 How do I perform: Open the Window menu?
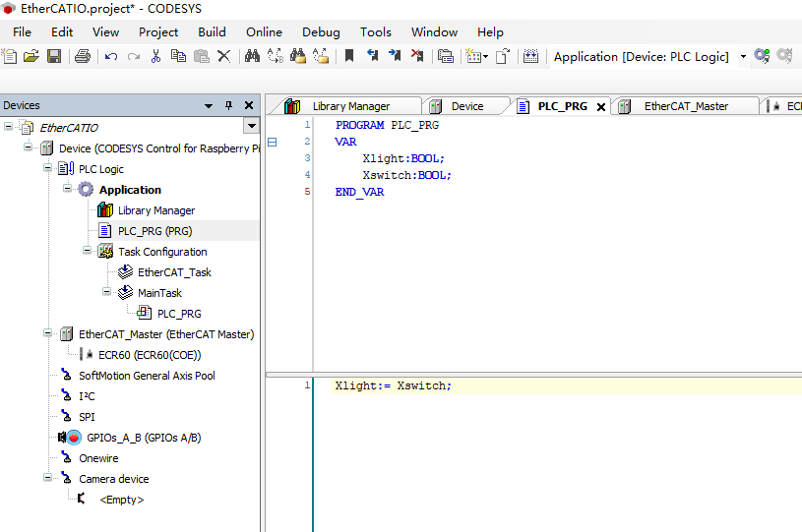[434, 32]
